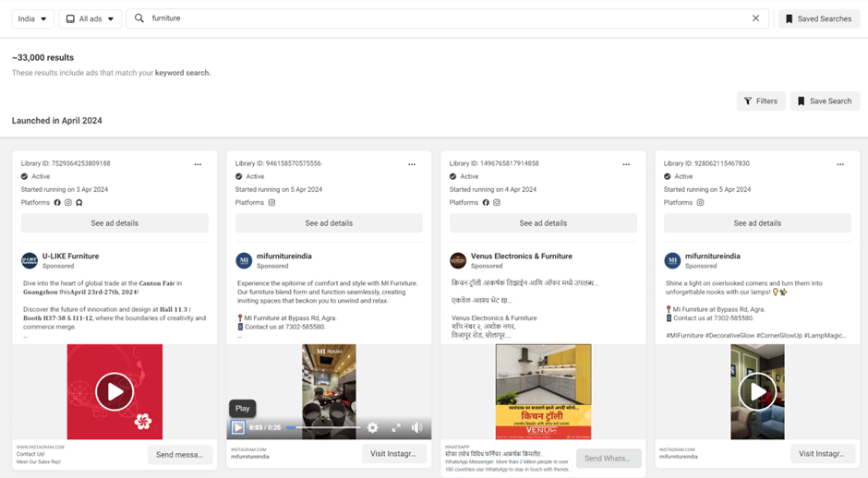This screenshot has width=868, height=478.
Task: Open more options for Venus Electronics ad
Action: pos(626,164)
